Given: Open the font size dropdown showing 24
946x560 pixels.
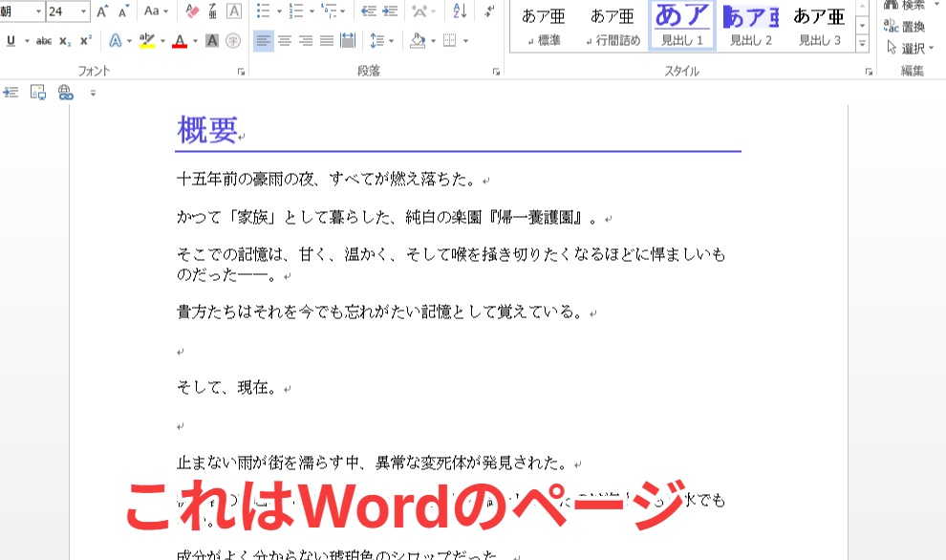Looking at the screenshot, I should tap(83, 11).
